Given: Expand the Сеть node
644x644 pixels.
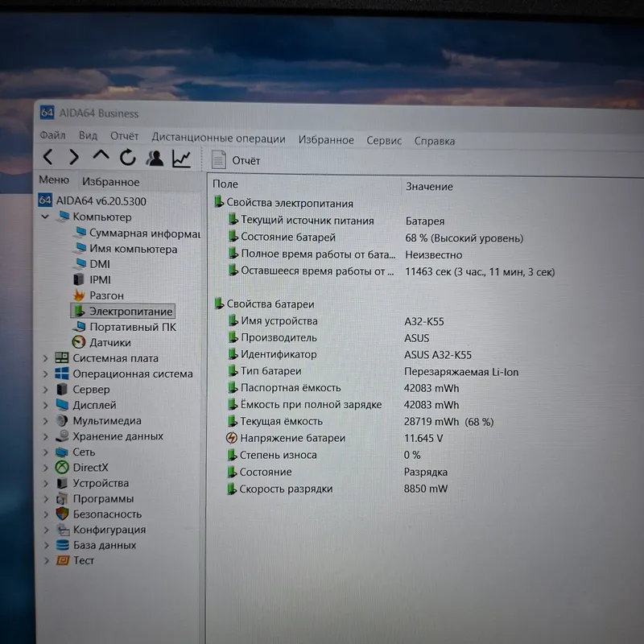Looking at the screenshot, I should point(46,452).
